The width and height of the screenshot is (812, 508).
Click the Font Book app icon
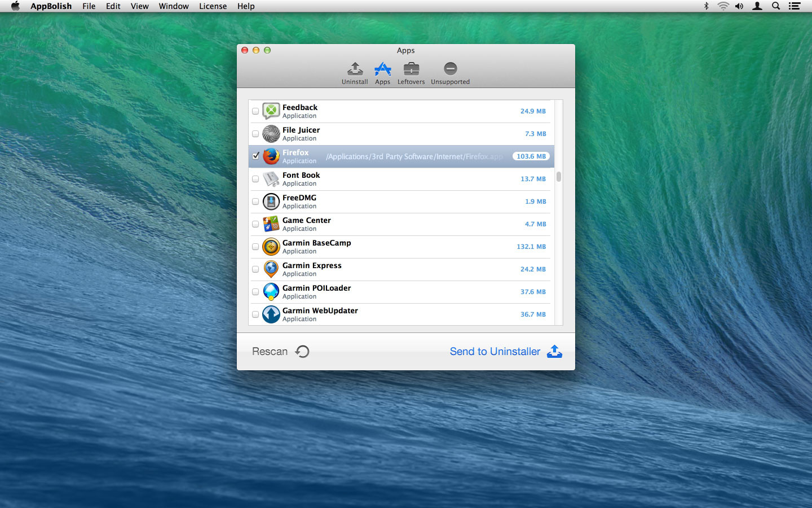[271, 179]
